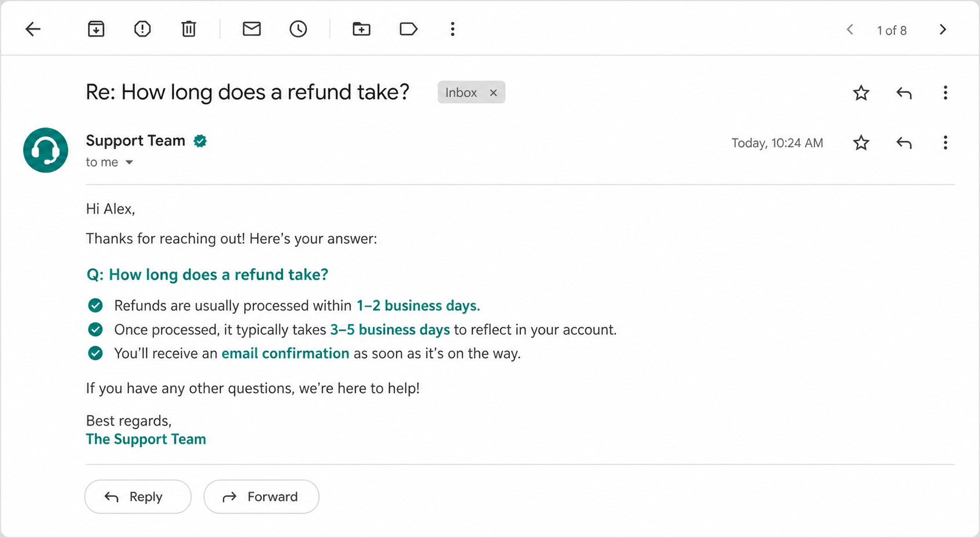The height and width of the screenshot is (538, 980).
Task: Click "Hi Alex," greeting
Action: click(111, 209)
